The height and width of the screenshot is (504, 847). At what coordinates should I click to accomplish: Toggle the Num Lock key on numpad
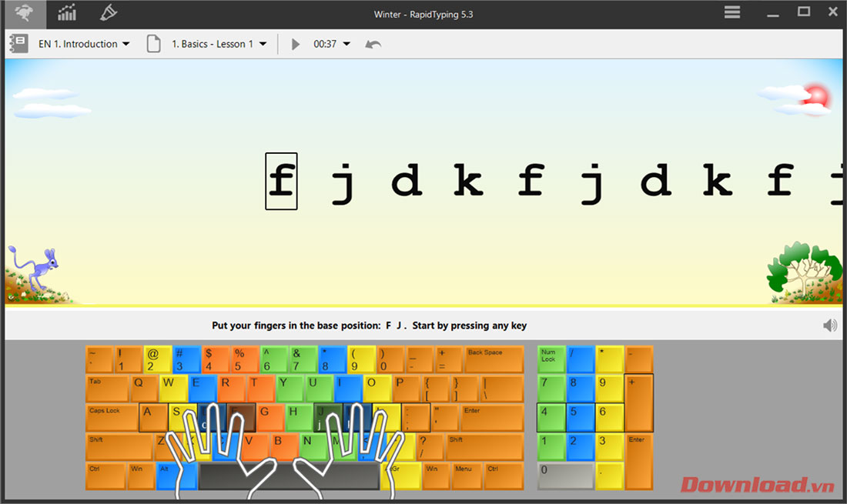pos(550,359)
